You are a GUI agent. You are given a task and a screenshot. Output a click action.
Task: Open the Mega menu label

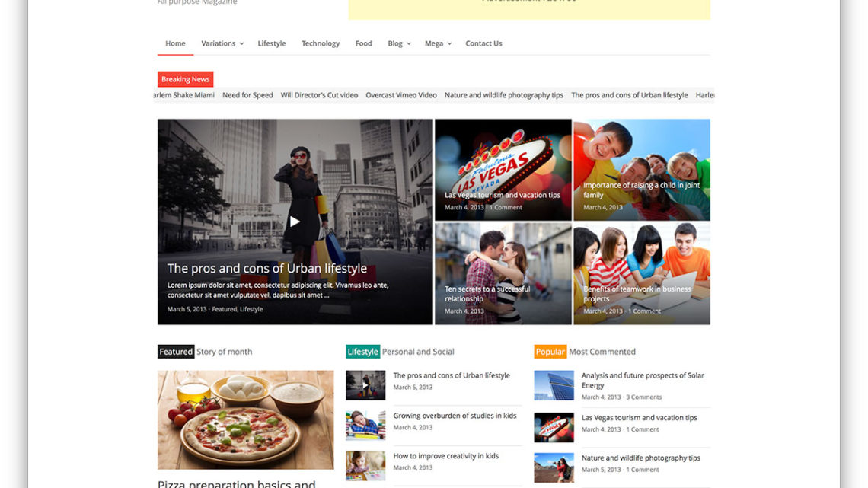[x=434, y=43]
